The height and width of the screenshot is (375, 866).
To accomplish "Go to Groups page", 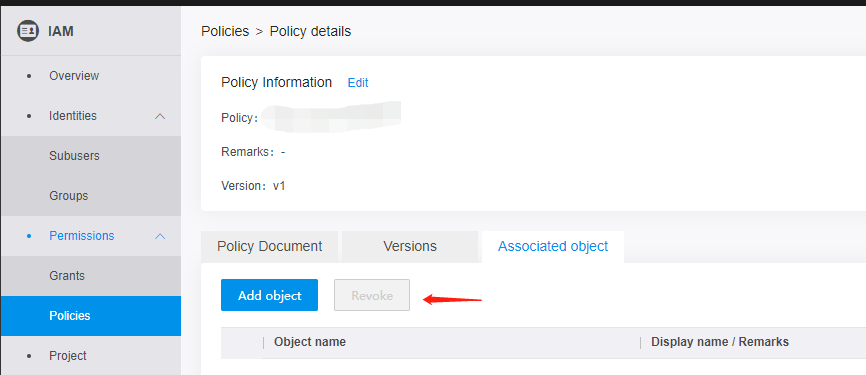I will [68, 196].
